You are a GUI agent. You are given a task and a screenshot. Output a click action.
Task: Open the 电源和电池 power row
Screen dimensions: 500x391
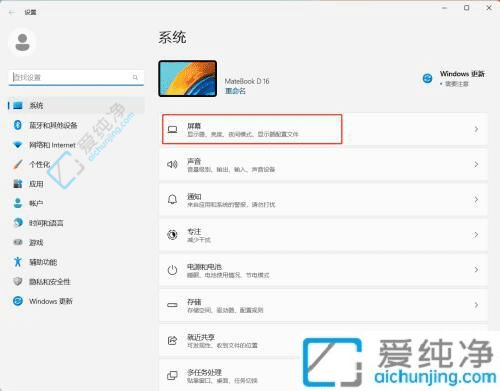click(323, 270)
